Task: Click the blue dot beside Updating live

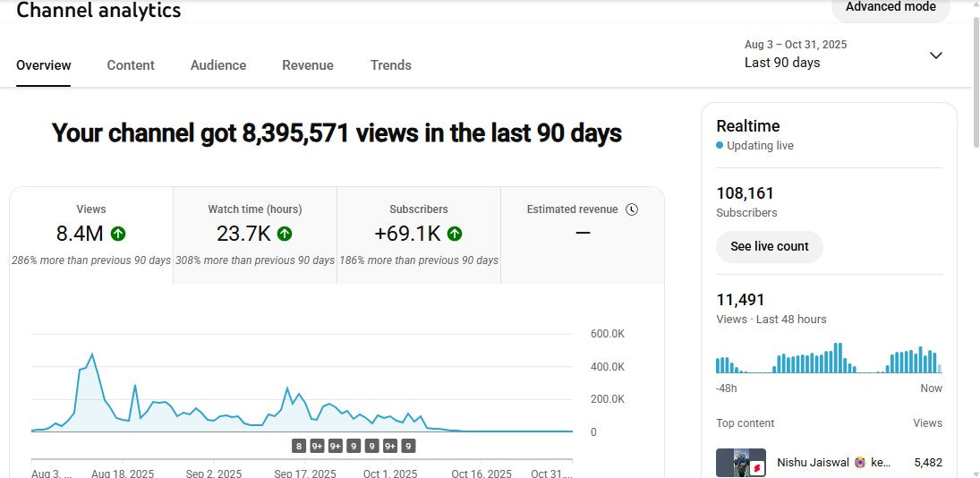Action: coord(720,146)
